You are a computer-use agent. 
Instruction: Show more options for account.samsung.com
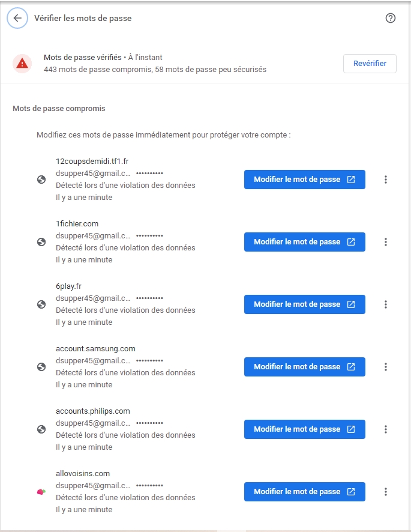386,367
